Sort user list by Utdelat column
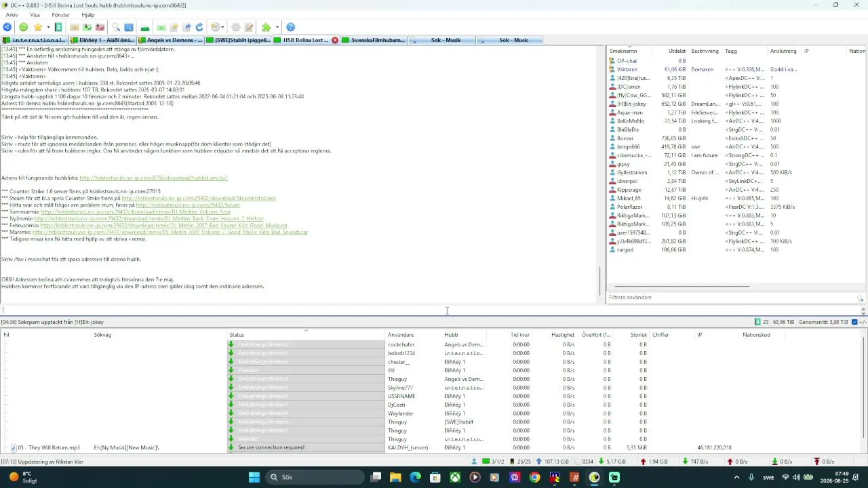Viewport: 868px width, 488px height. click(x=670, y=52)
